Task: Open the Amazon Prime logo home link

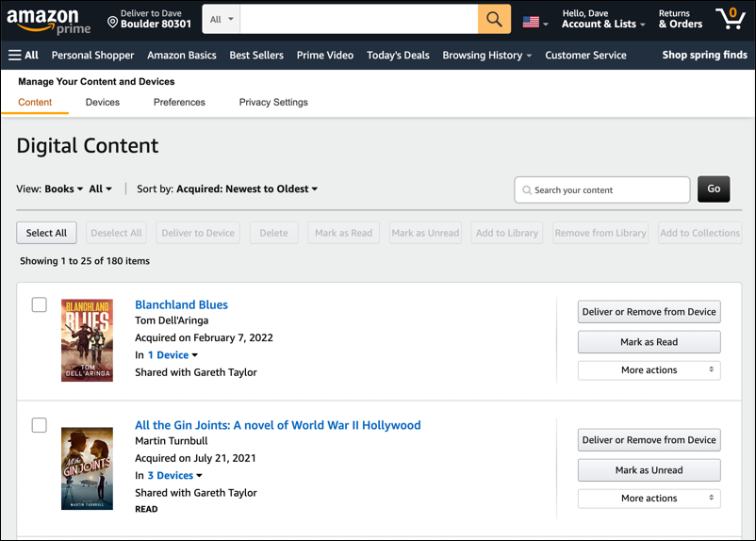Action: [x=48, y=22]
